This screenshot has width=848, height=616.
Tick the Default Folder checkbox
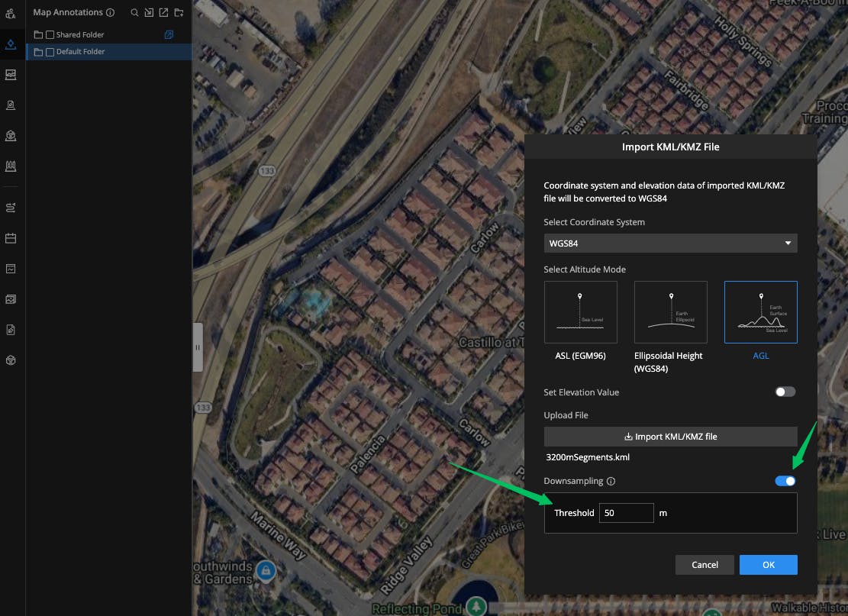pos(50,52)
